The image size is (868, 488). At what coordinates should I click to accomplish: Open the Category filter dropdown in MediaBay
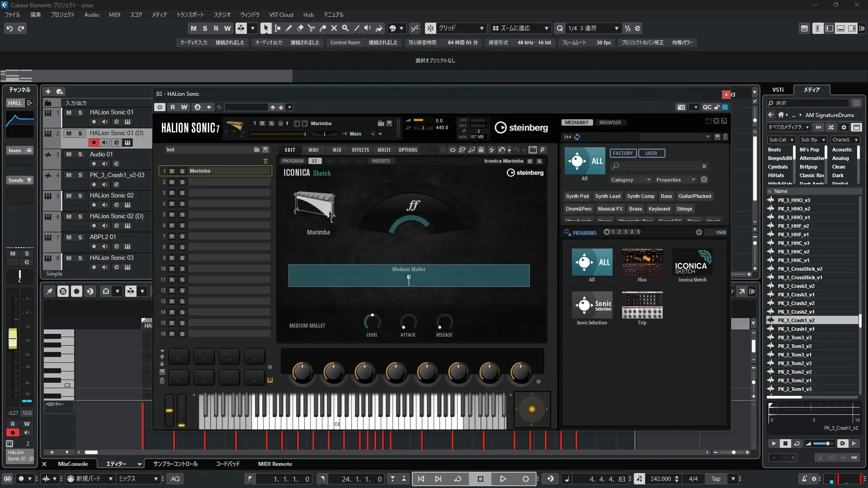631,180
